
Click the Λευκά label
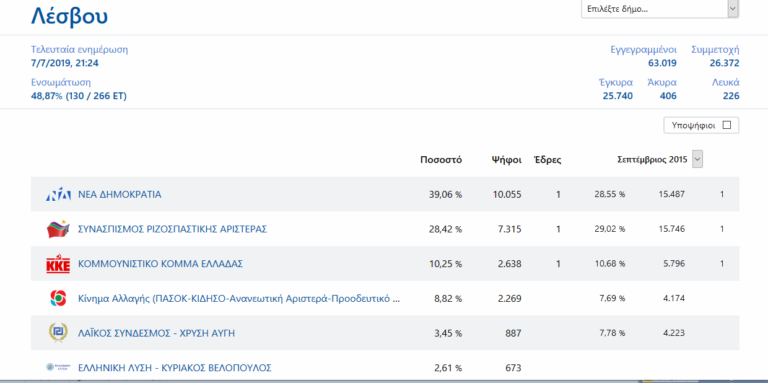(725, 82)
